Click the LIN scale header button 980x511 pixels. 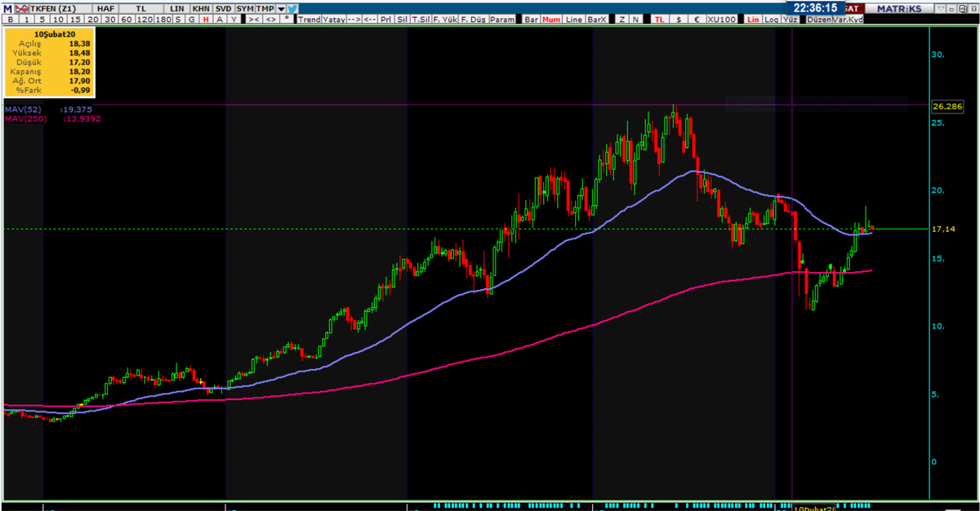176,8
